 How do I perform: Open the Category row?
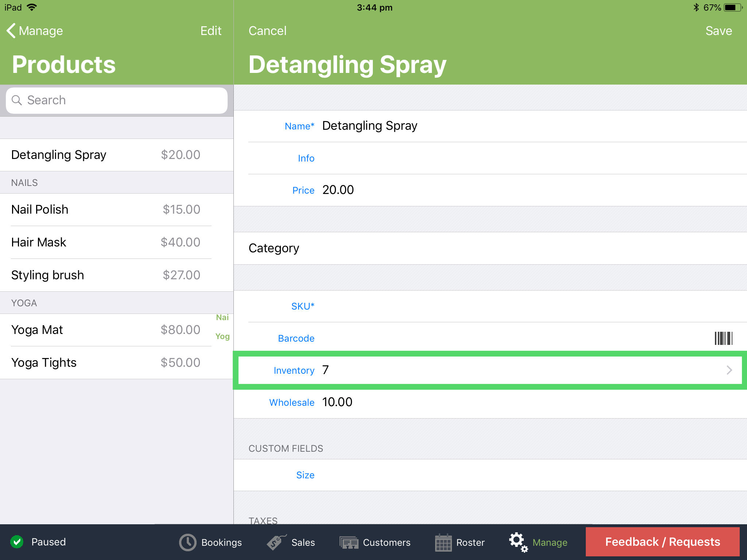490,248
